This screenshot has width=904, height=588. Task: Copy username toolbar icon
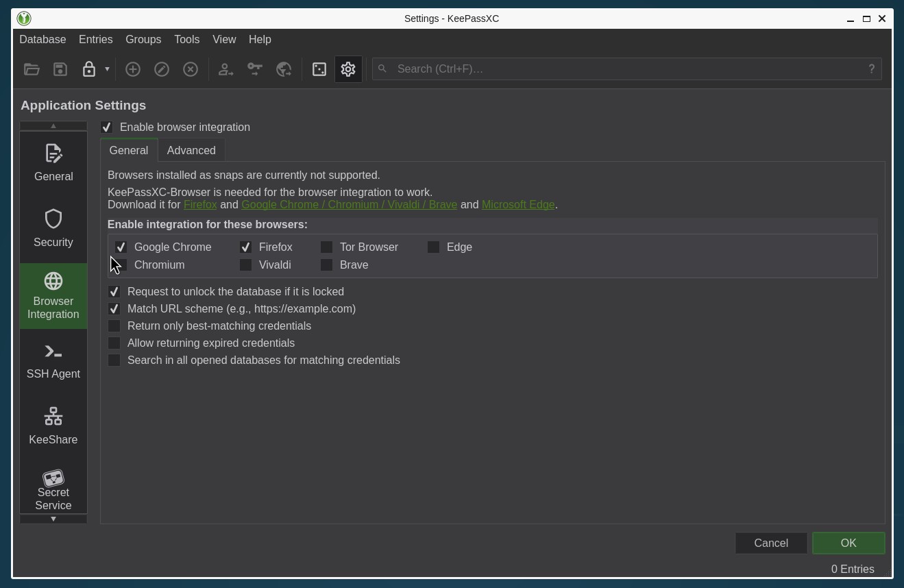pyautogui.click(x=226, y=69)
